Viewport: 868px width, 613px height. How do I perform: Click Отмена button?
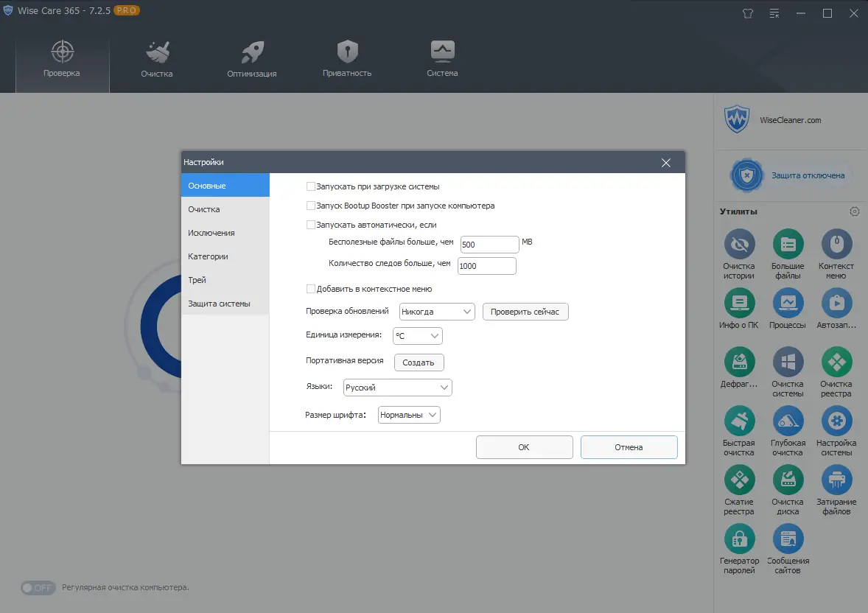click(x=629, y=447)
